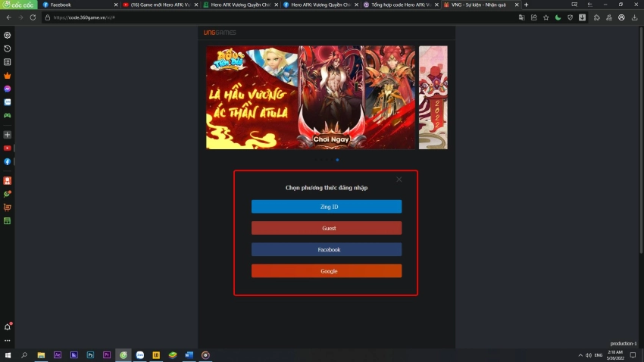
Task: Open the extensions puzzle icon
Action: coord(597,17)
